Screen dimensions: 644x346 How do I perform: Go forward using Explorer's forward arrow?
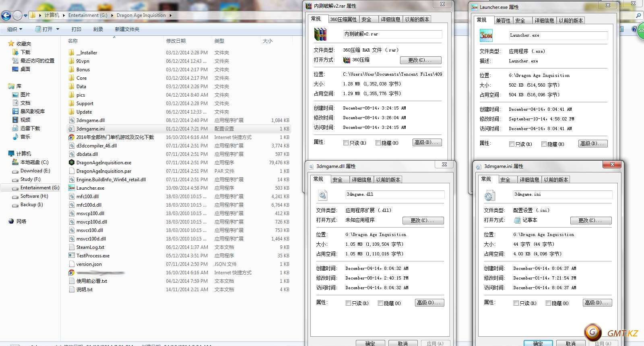click(17, 16)
